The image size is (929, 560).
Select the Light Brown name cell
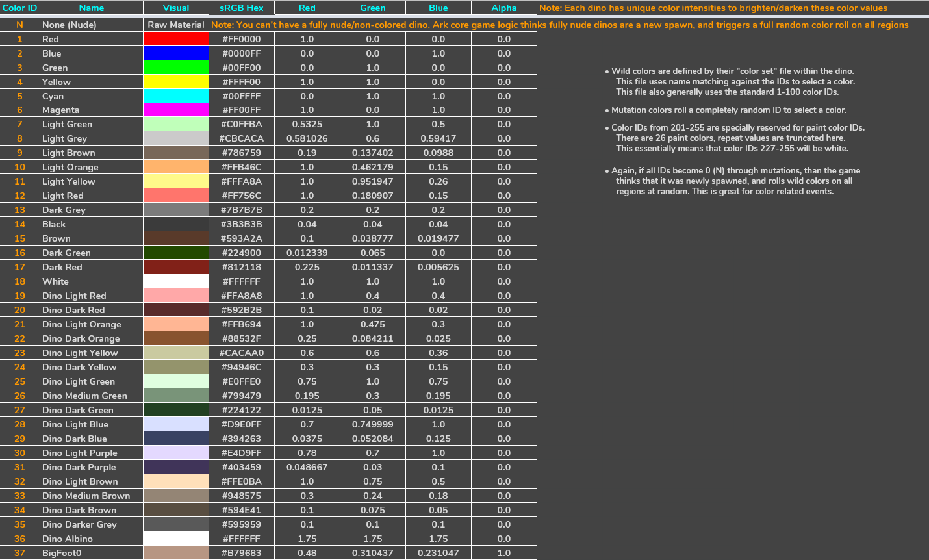[92, 153]
